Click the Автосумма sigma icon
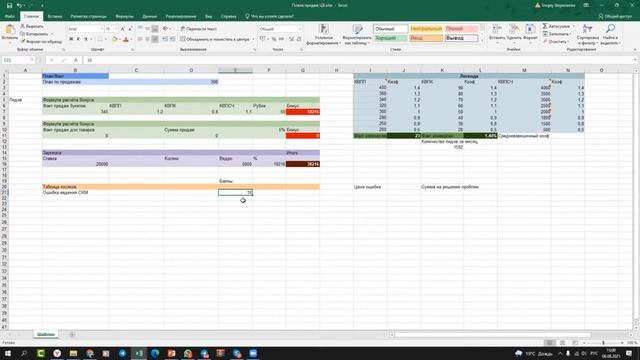The image size is (640, 360). [545, 26]
